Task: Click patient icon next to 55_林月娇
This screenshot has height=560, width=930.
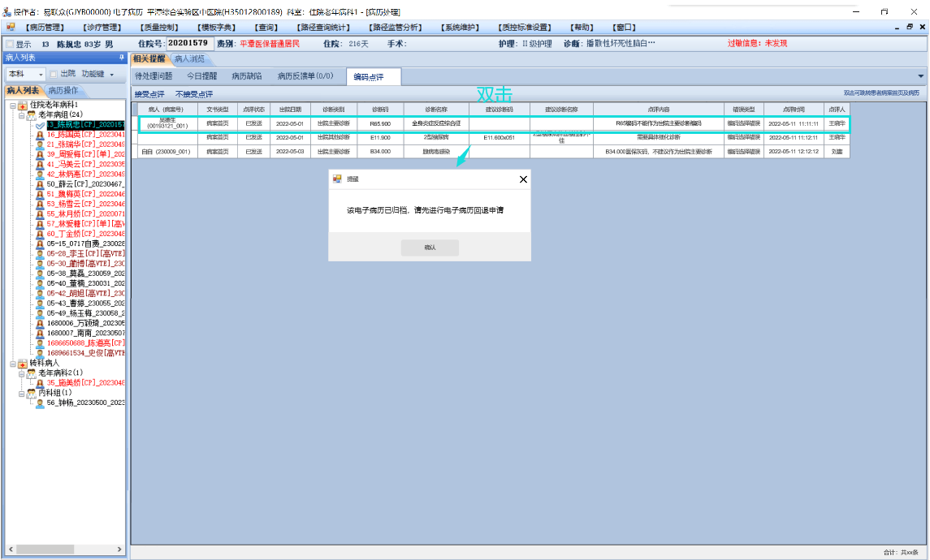Action: click(x=40, y=214)
